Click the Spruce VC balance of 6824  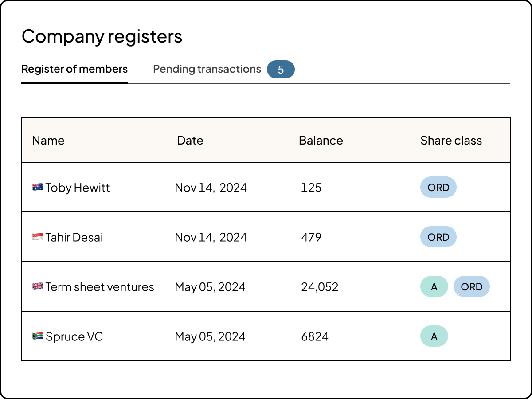[x=315, y=336]
